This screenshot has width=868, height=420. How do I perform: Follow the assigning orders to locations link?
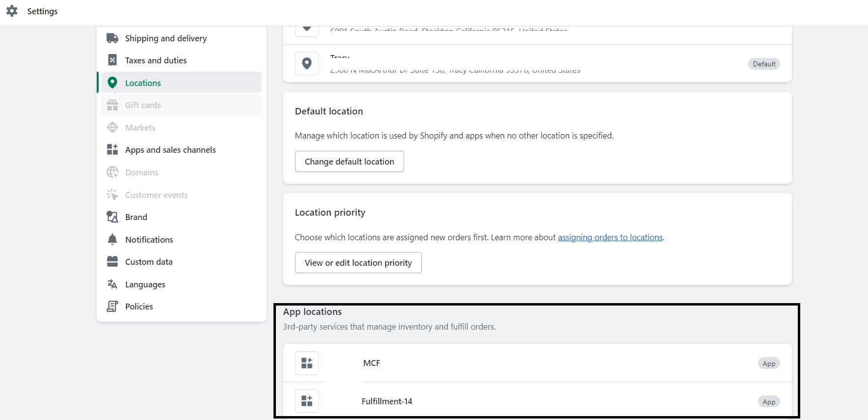610,237
